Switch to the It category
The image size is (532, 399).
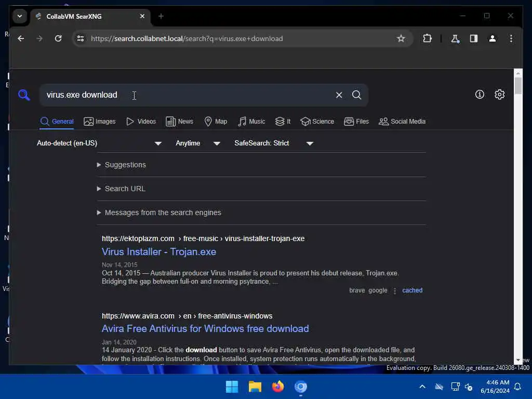tap(283, 122)
